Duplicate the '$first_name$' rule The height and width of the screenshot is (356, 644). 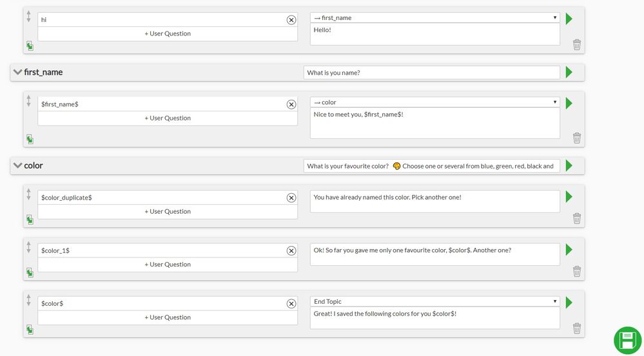[x=30, y=139]
